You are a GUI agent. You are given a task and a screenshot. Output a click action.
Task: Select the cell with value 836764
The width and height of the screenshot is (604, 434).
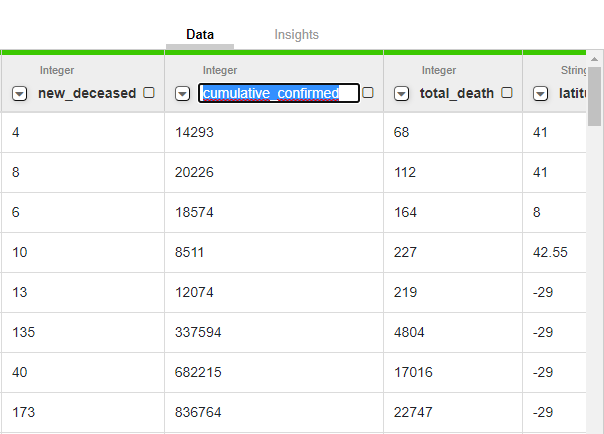pos(198,412)
